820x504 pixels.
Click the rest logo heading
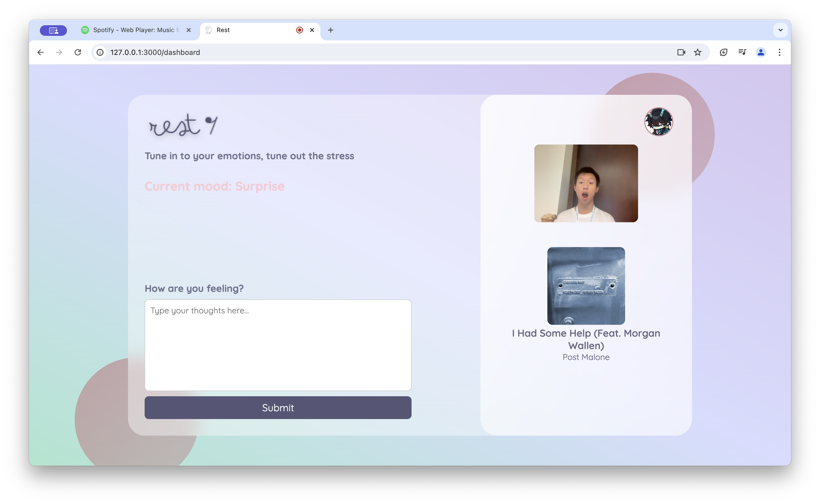(x=182, y=126)
